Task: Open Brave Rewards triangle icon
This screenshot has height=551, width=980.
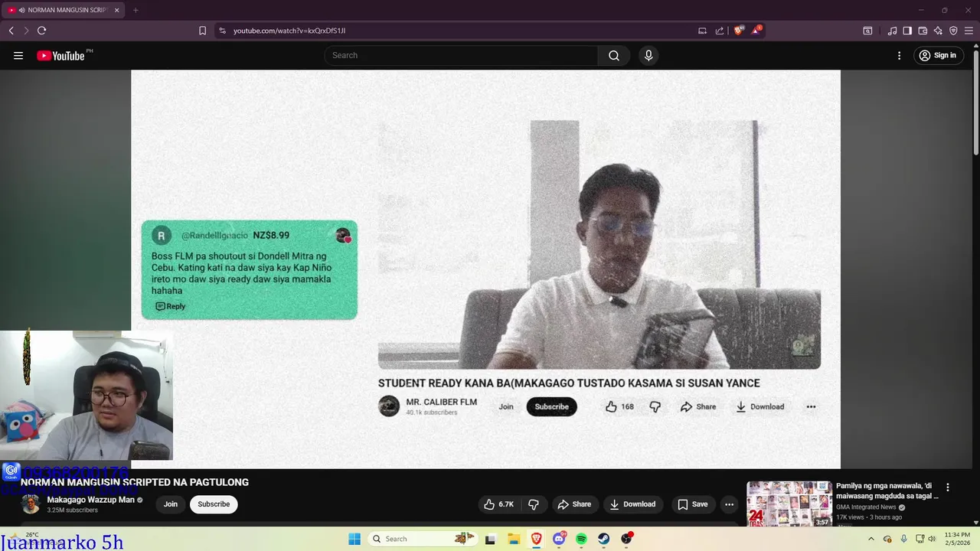Action: click(x=756, y=31)
